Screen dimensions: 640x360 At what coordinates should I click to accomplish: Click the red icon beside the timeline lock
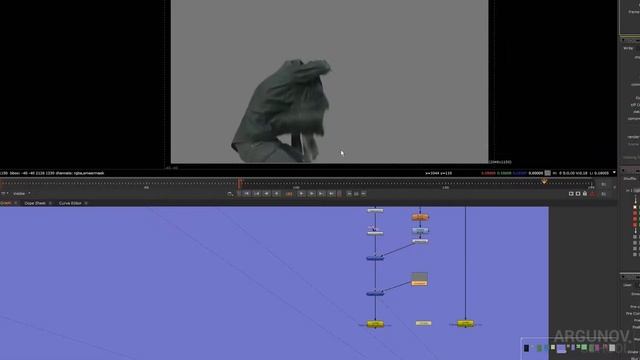point(593,193)
